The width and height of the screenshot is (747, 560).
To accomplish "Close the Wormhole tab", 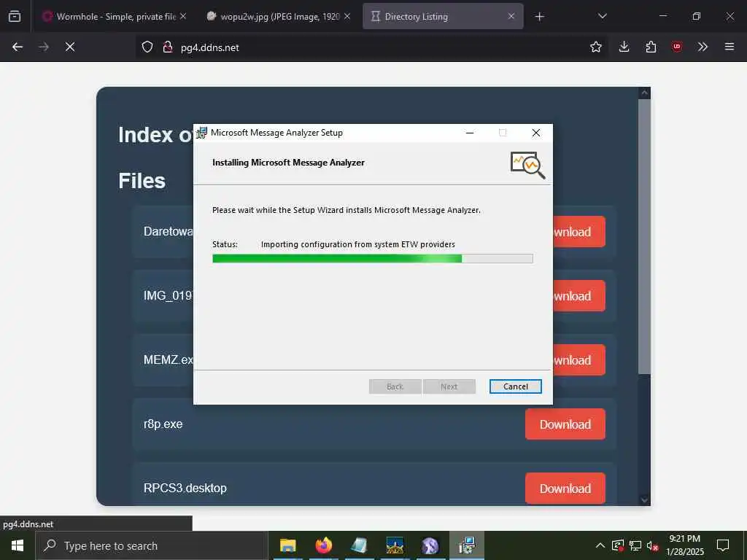I will tap(183, 16).
